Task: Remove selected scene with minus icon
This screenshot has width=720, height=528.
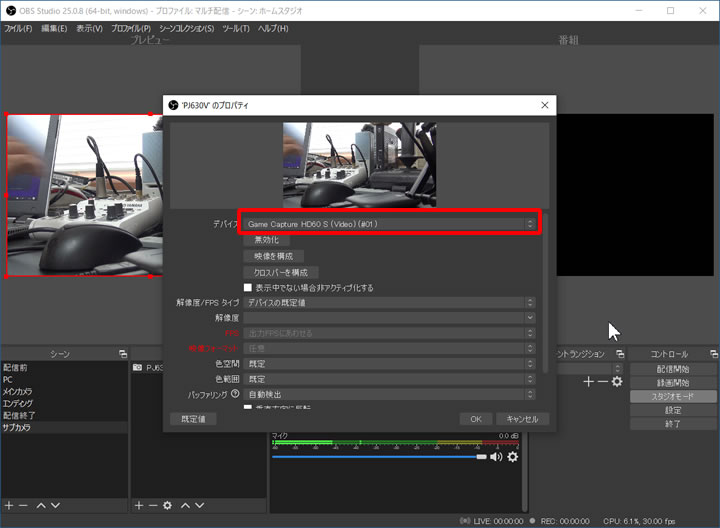Action: click(23, 506)
